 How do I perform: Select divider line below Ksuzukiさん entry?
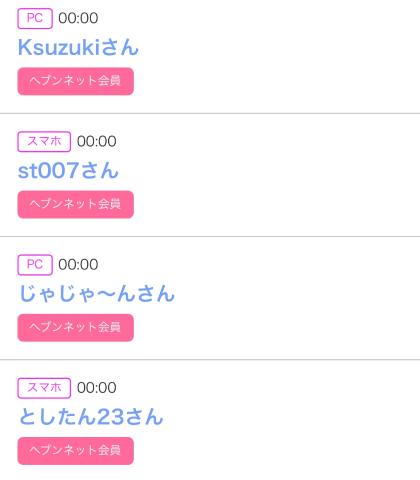point(210,114)
